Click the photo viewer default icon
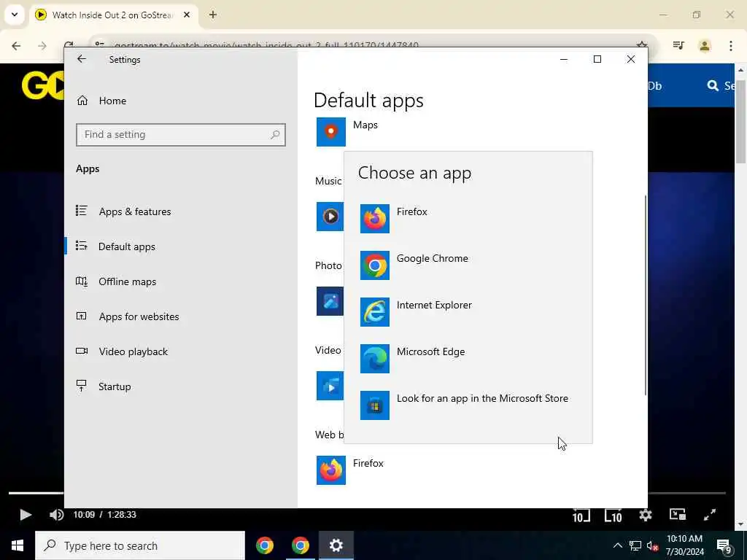 tap(330, 301)
